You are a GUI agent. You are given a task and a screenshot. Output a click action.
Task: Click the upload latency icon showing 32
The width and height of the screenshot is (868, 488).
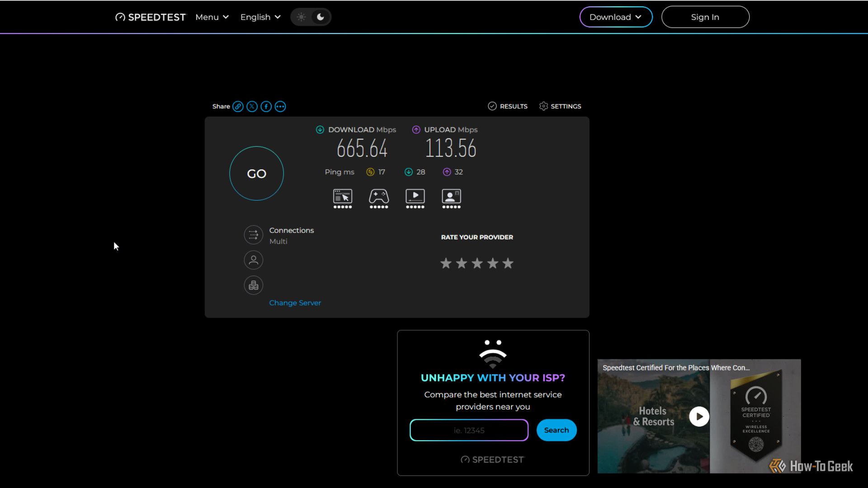pos(447,172)
